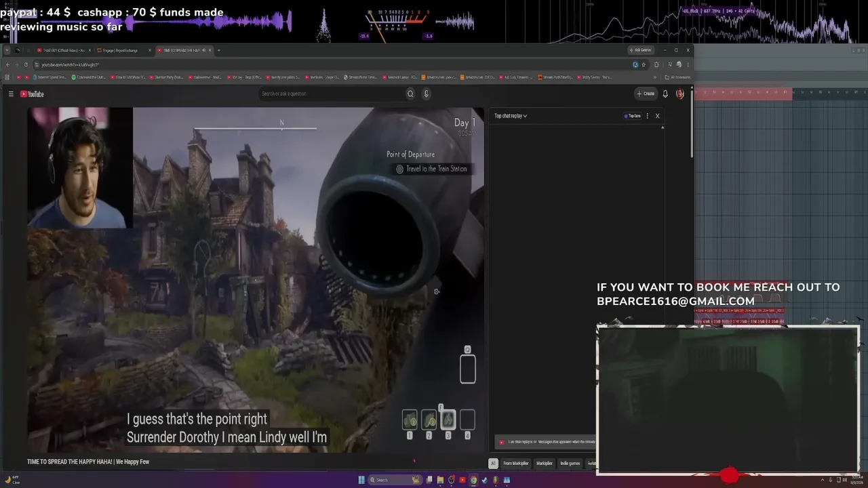The image size is (868, 488).
Task: Select the Markiplier filter chip
Action: (x=545, y=464)
